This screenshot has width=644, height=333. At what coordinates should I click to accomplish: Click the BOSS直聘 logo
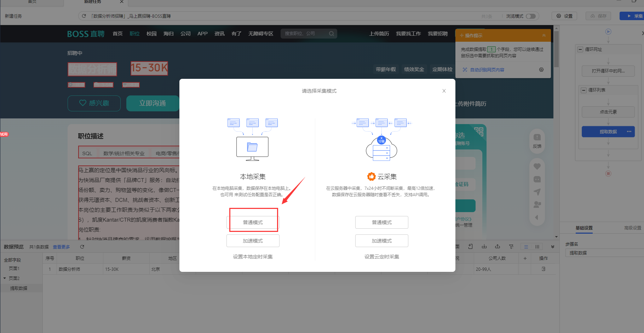(86, 34)
